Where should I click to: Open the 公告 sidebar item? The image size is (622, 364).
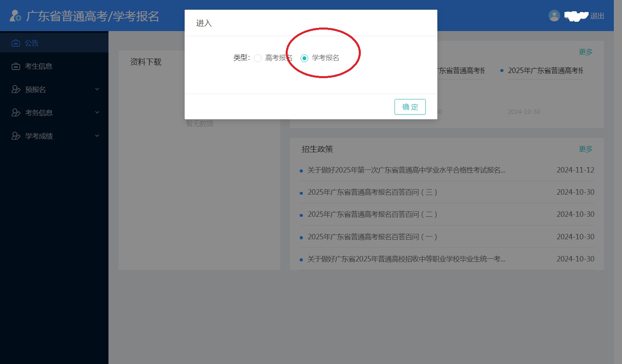[x=54, y=43]
